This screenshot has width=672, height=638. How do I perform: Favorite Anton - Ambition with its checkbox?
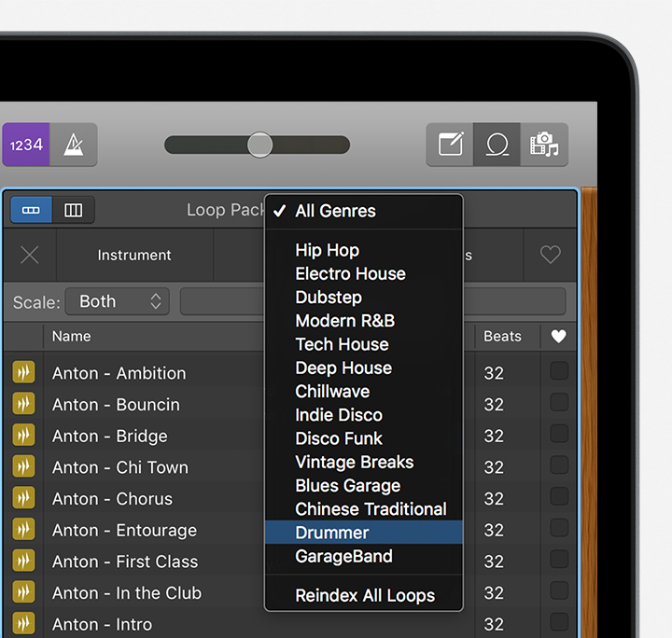coord(559,371)
